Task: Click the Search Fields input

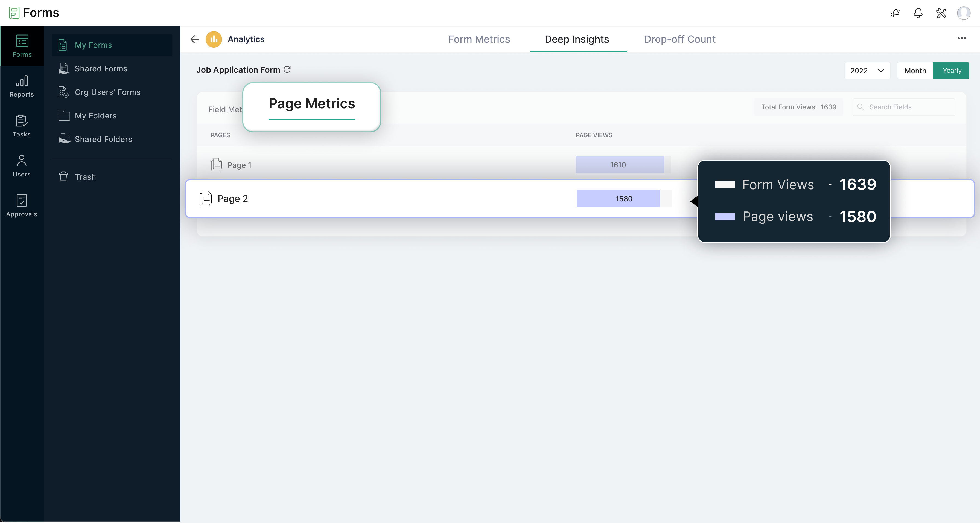Action: coord(904,107)
